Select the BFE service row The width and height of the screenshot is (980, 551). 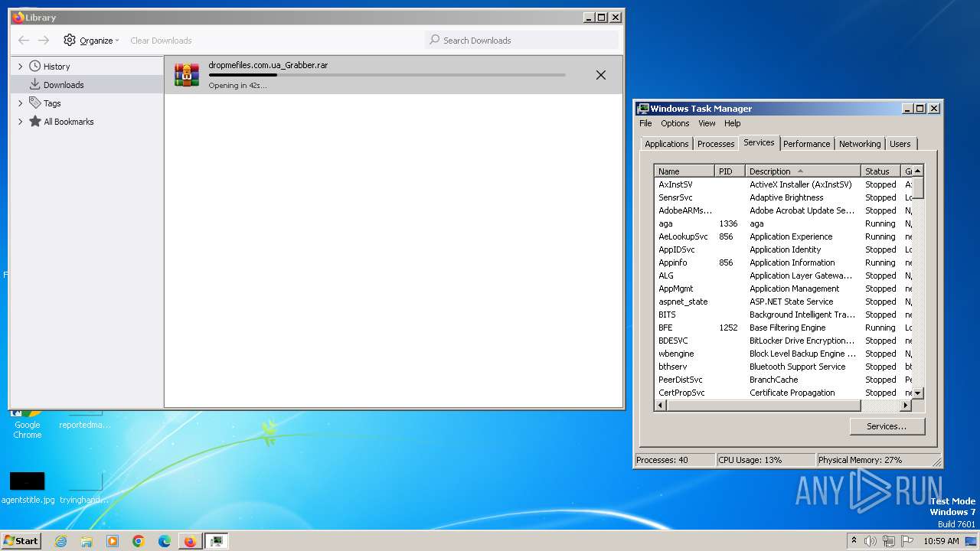[783, 328]
